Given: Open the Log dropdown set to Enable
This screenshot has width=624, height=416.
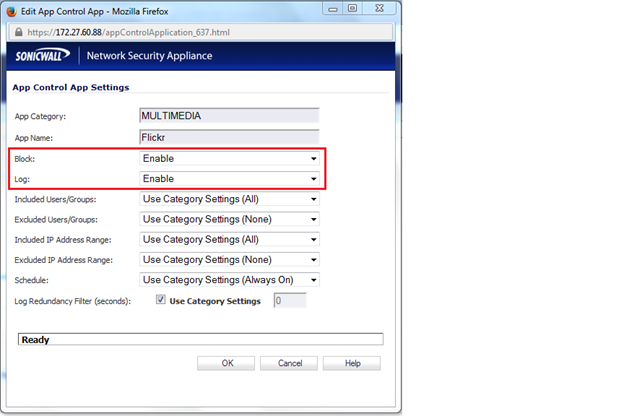Looking at the screenshot, I should [x=229, y=179].
